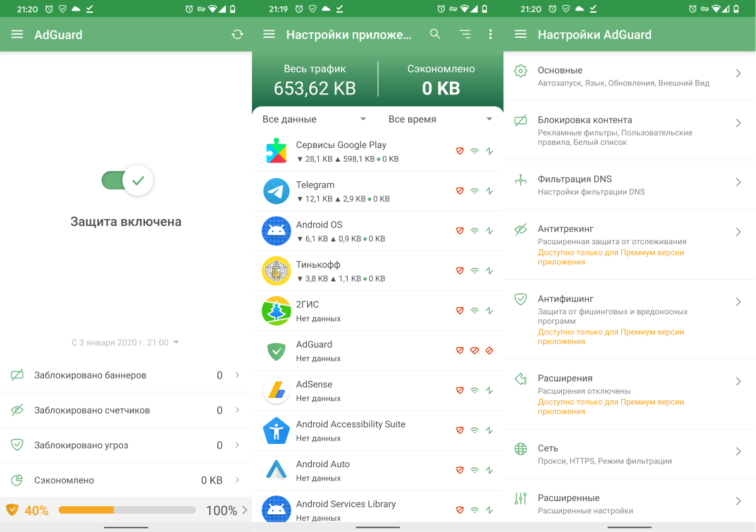756x532 pixels.
Task: Open the Заблокировано угроз stat row
Action: tap(126, 445)
